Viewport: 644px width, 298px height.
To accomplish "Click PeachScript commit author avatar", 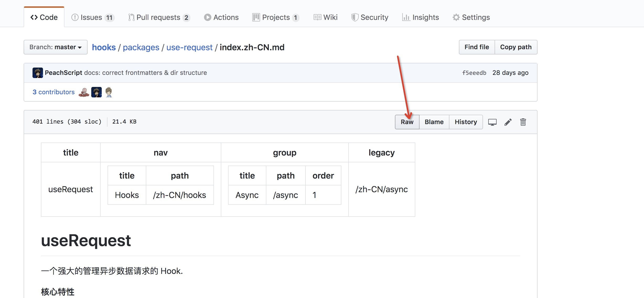I will (38, 73).
